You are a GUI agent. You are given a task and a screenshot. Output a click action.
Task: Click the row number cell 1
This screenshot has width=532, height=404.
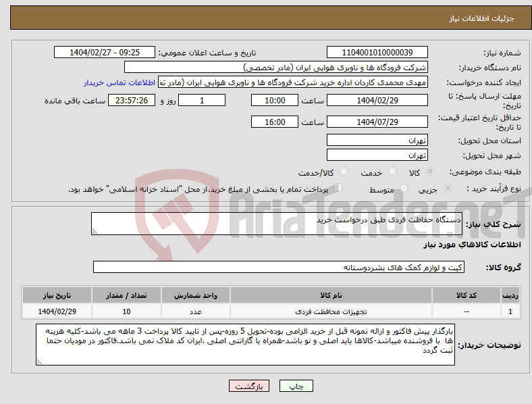pos(510,311)
